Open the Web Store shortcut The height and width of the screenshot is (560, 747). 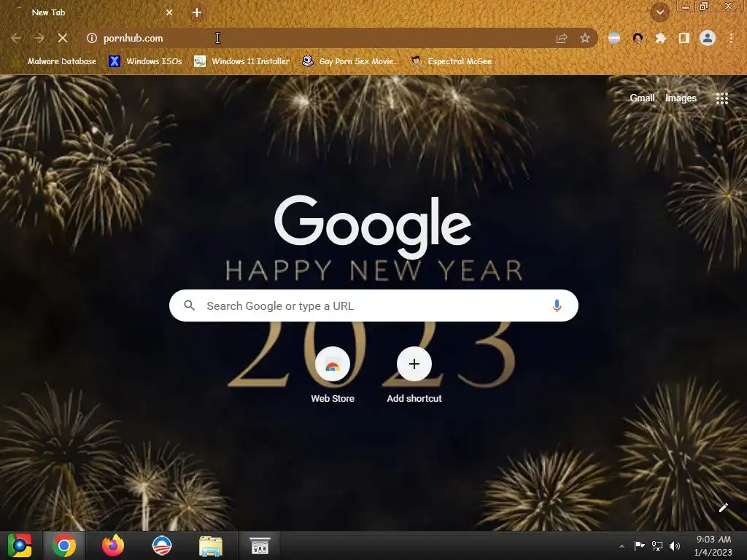pyautogui.click(x=333, y=376)
